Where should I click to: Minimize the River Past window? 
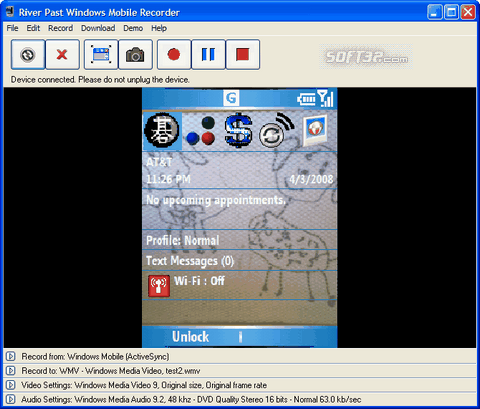coord(435,12)
